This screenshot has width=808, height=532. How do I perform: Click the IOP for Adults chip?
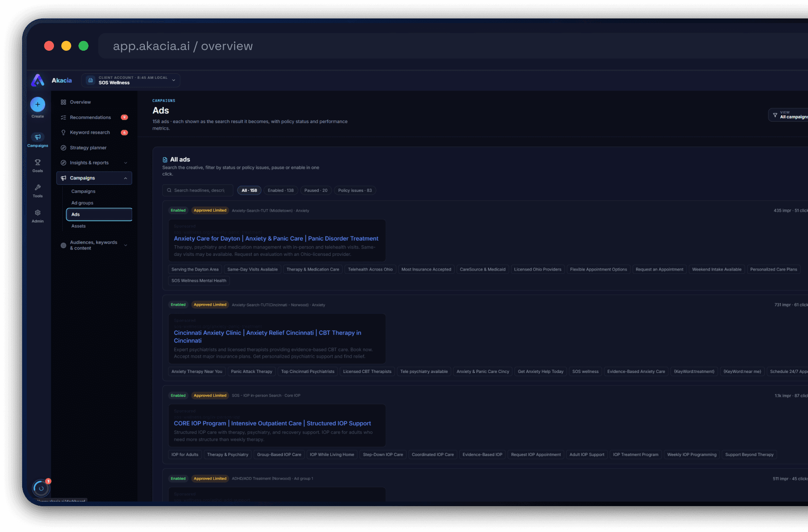pos(185,455)
